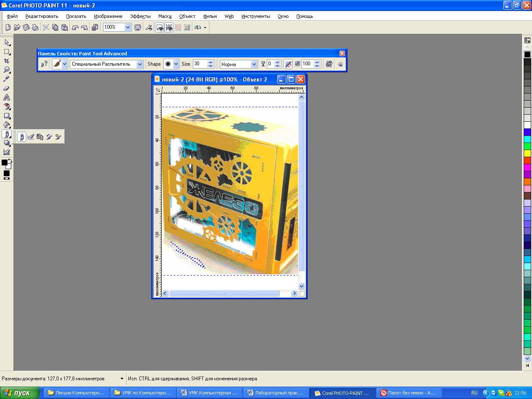
Task: Choose the Fill bucket tool
Action: pos(7,125)
